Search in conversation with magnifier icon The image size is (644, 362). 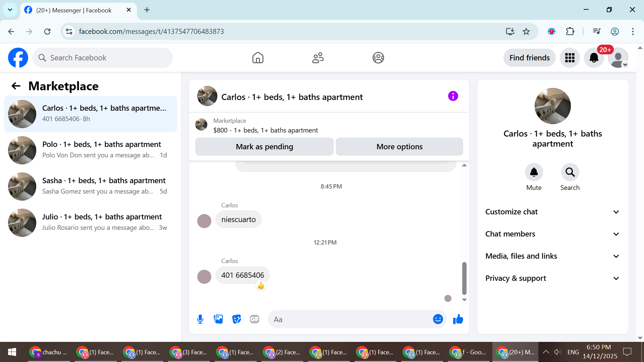click(x=570, y=172)
